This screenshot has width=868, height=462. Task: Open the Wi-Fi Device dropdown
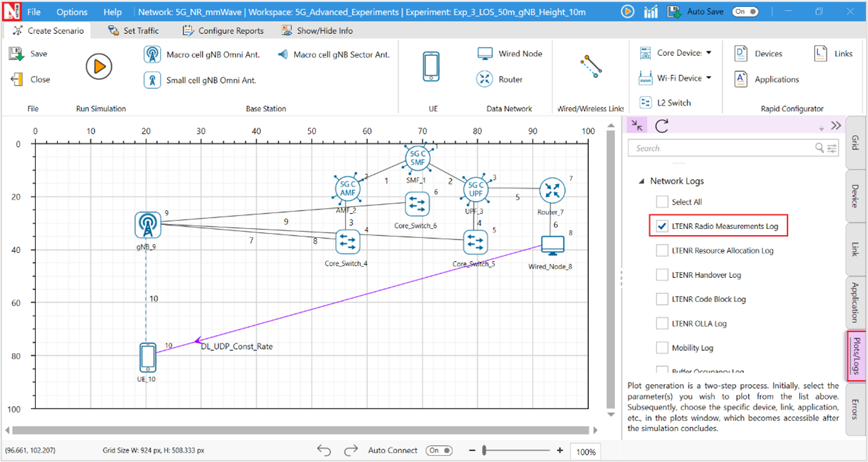click(x=708, y=78)
